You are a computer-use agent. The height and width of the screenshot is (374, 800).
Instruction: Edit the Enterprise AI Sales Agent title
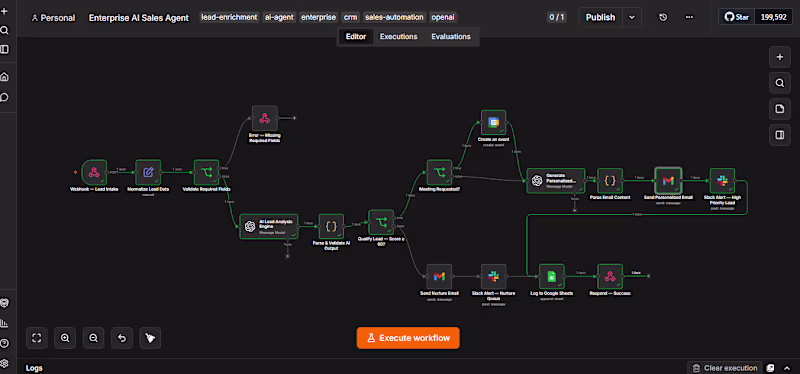(139, 18)
